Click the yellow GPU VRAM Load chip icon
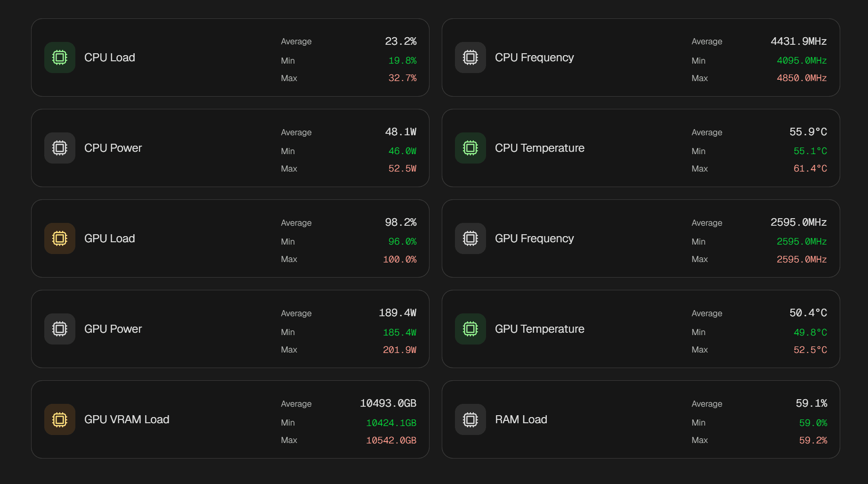868x484 pixels. [60, 419]
